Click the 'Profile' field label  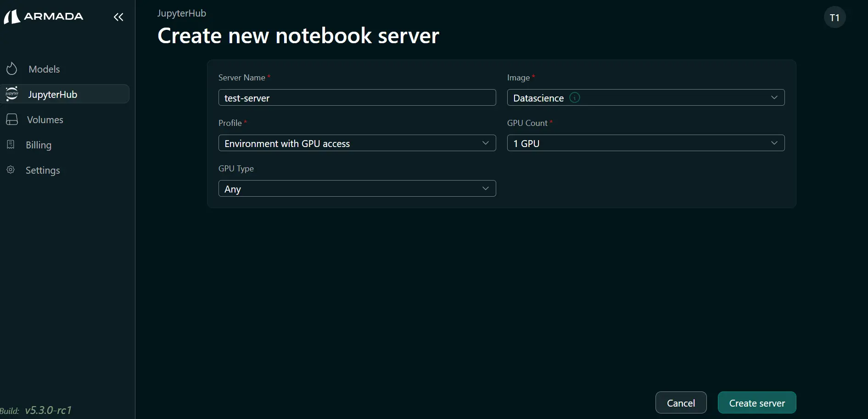[230, 123]
